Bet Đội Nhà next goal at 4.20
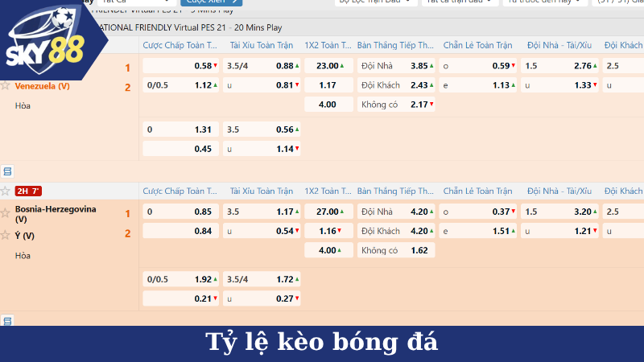 pos(396,212)
